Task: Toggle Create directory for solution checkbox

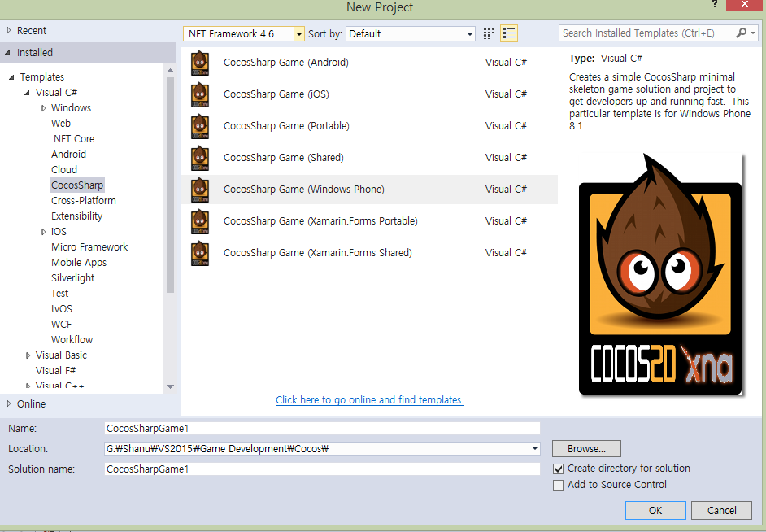Action: coord(558,469)
